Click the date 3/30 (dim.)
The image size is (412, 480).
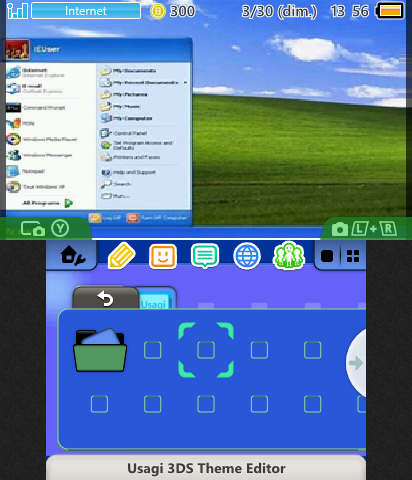coord(279,11)
